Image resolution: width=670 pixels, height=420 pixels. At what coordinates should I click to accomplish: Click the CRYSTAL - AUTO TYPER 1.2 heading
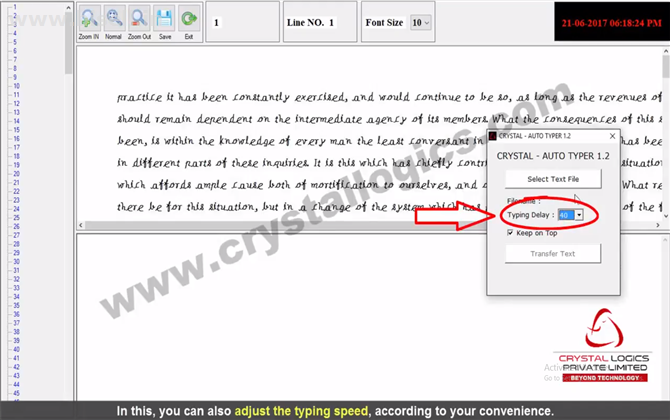(553, 156)
